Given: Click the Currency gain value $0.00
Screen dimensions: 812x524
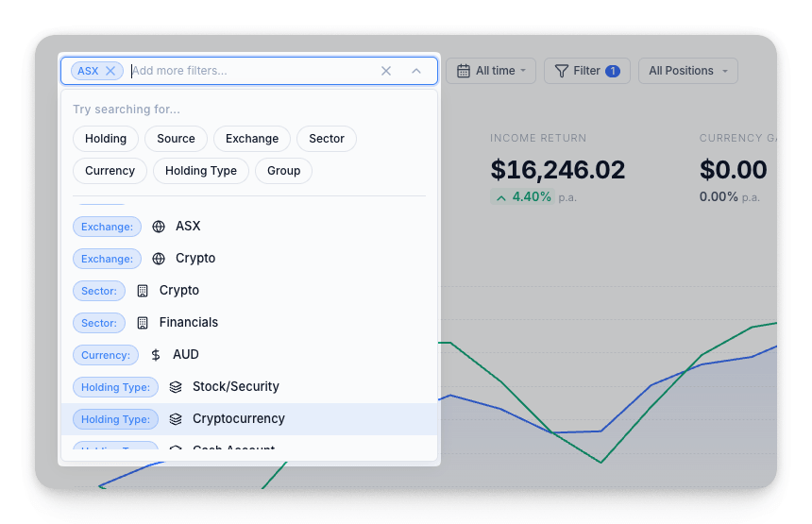Looking at the screenshot, I should point(734,170).
